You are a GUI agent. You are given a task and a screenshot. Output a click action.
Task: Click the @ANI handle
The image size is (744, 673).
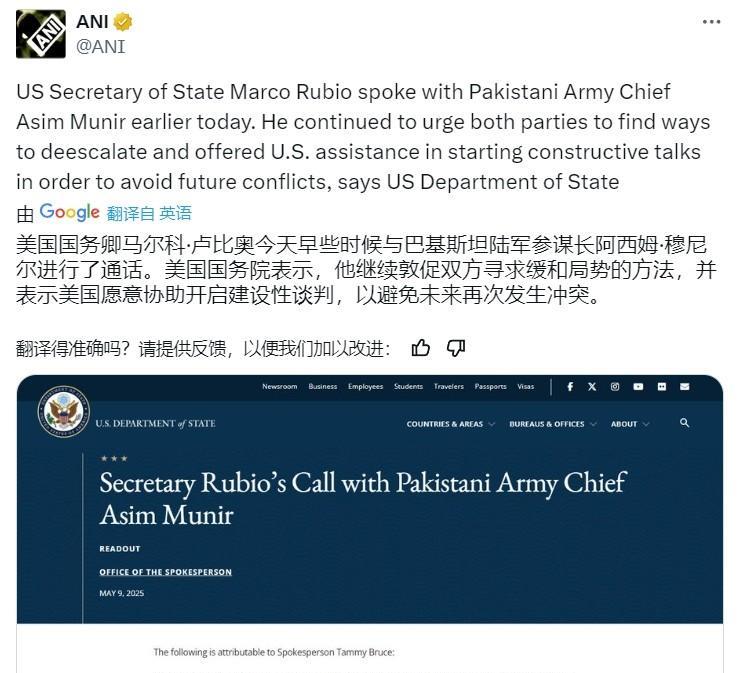coord(101,47)
